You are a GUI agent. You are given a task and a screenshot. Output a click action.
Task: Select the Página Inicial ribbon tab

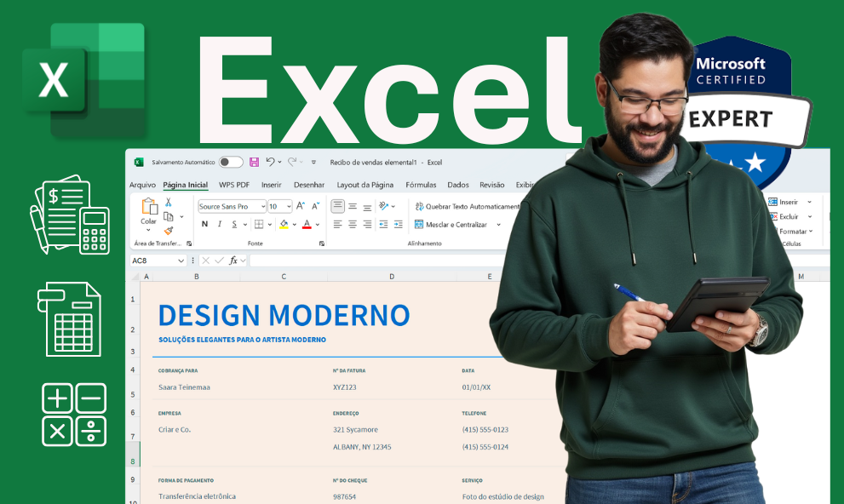(185, 185)
